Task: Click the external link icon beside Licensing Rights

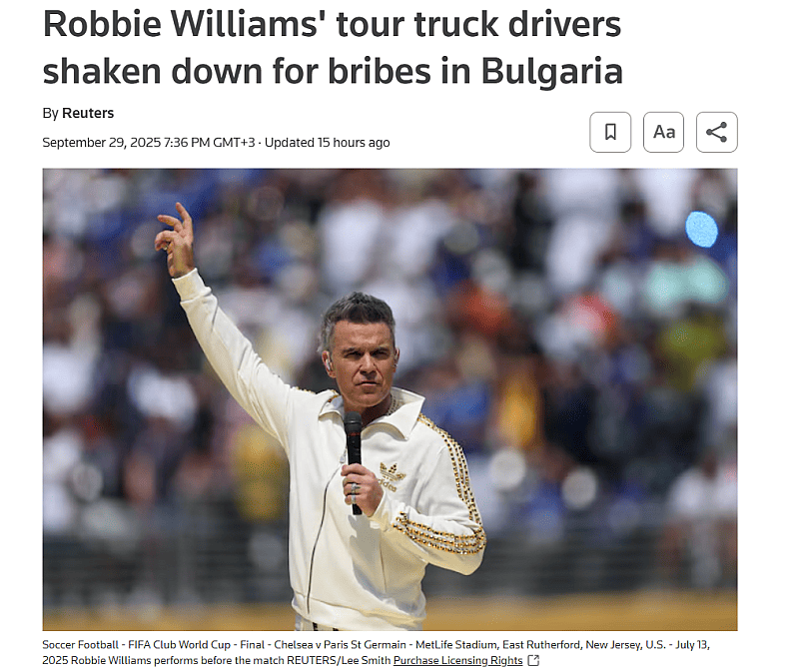Action: (x=533, y=660)
